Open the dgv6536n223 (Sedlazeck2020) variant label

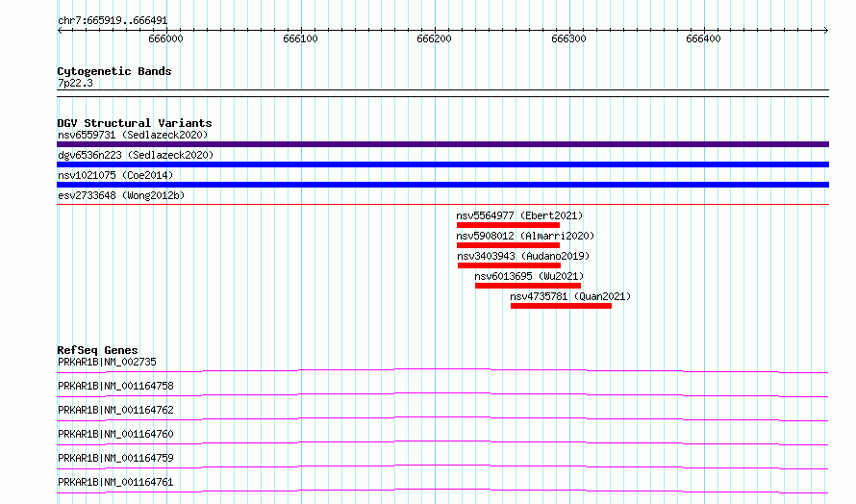136,155
